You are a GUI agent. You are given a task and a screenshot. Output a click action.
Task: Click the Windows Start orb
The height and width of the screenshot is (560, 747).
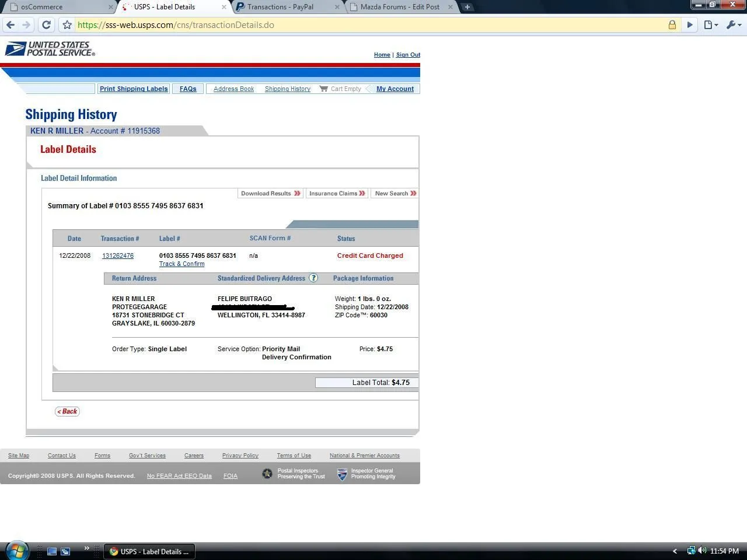pos(16,551)
